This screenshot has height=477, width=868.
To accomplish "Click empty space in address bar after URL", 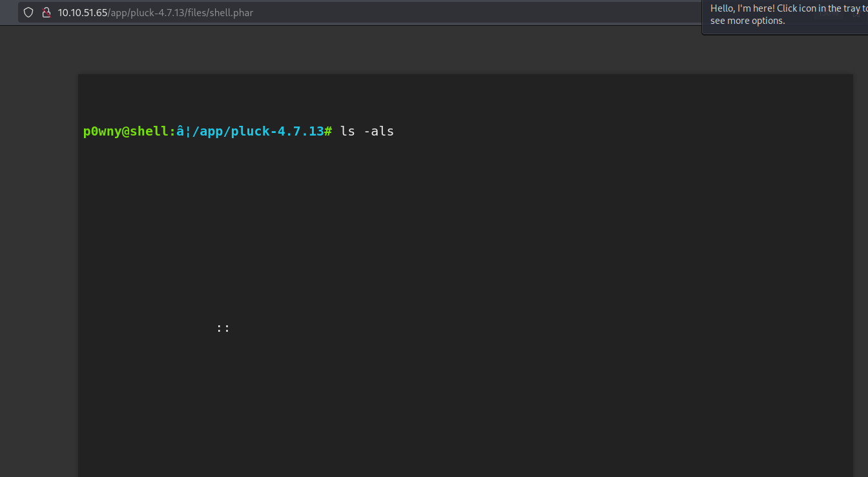I will (x=452, y=12).
